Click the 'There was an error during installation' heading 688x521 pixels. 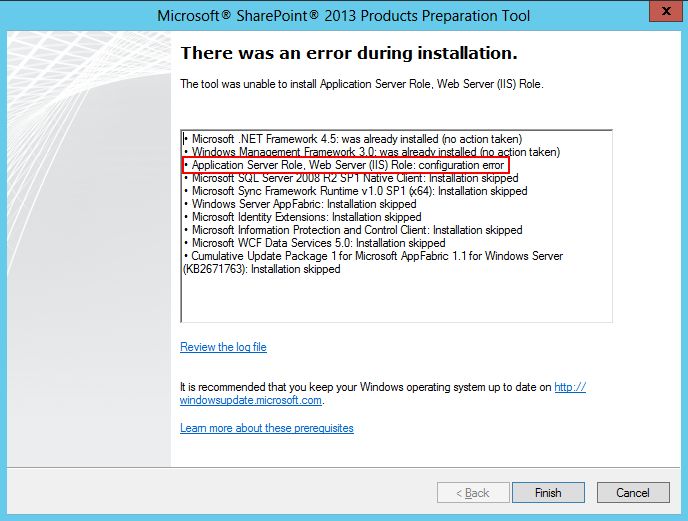coord(349,53)
